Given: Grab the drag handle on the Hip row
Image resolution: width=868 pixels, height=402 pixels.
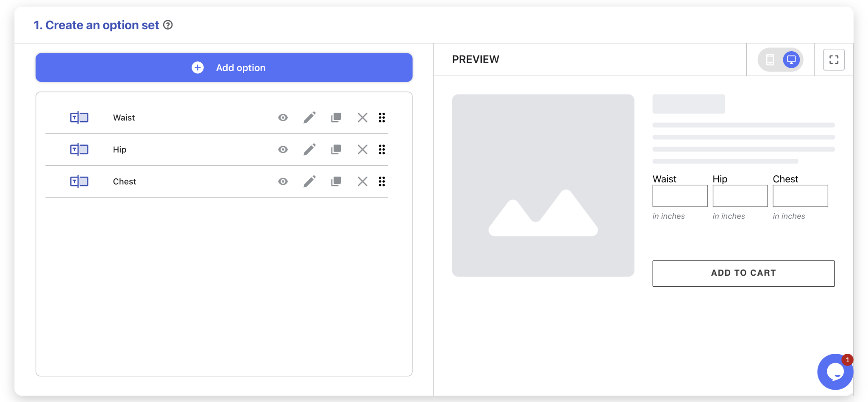Looking at the screenshot, I should (381, 149).
